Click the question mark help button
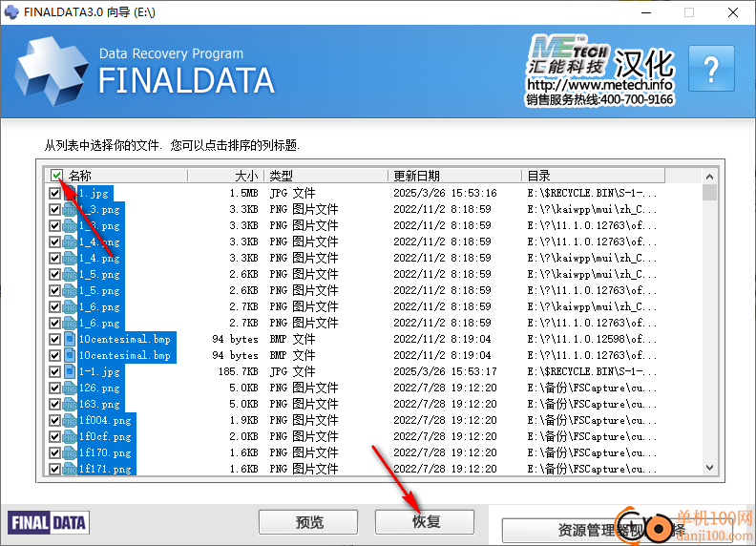Screen dimensions: 756x546 pyautogui.click(x=711, y=69)
